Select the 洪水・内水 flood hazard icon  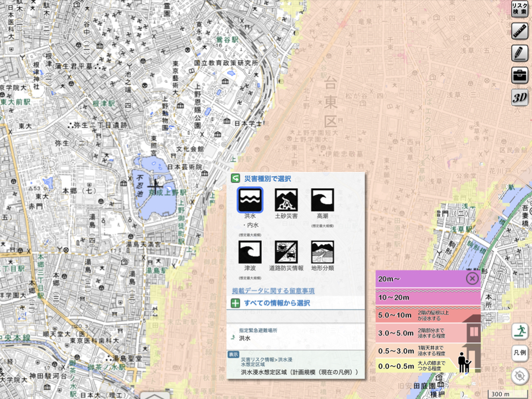[250, 199]
